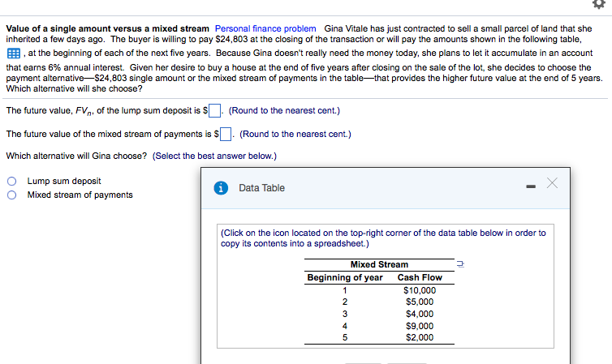Click the Data Table popup title
This screenshot has height=364, width=612.
click(262, 188)
